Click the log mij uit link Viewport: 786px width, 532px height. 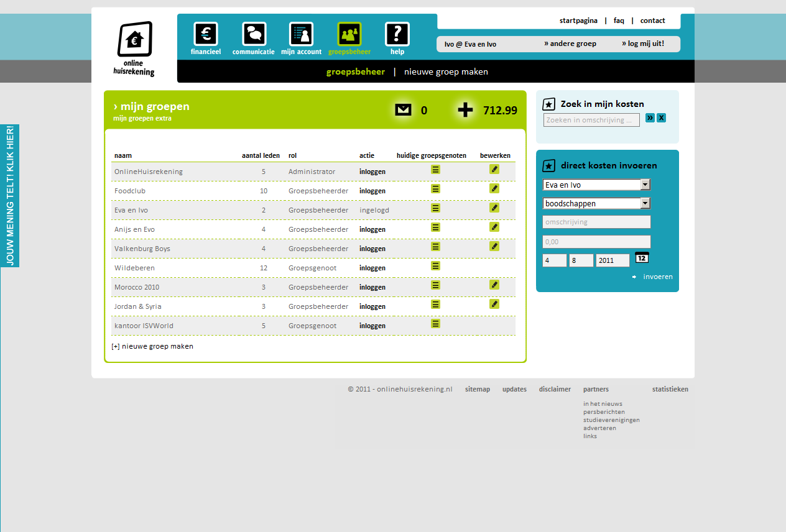643,44
